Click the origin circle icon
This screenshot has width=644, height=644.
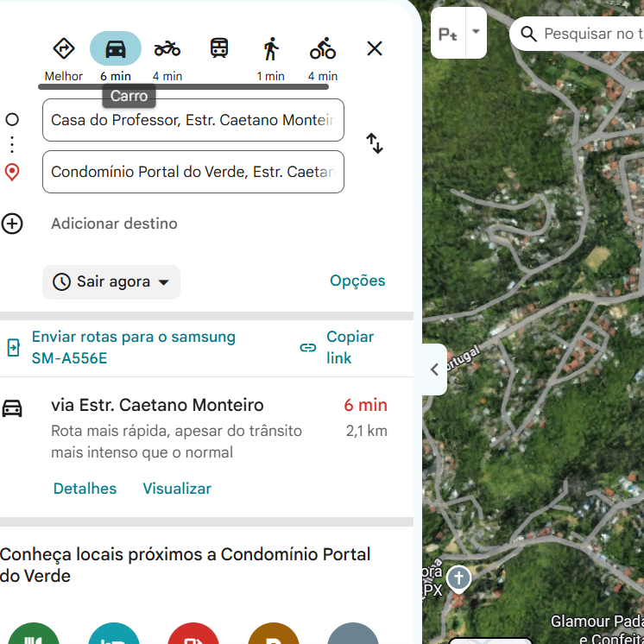pos(12,119)
